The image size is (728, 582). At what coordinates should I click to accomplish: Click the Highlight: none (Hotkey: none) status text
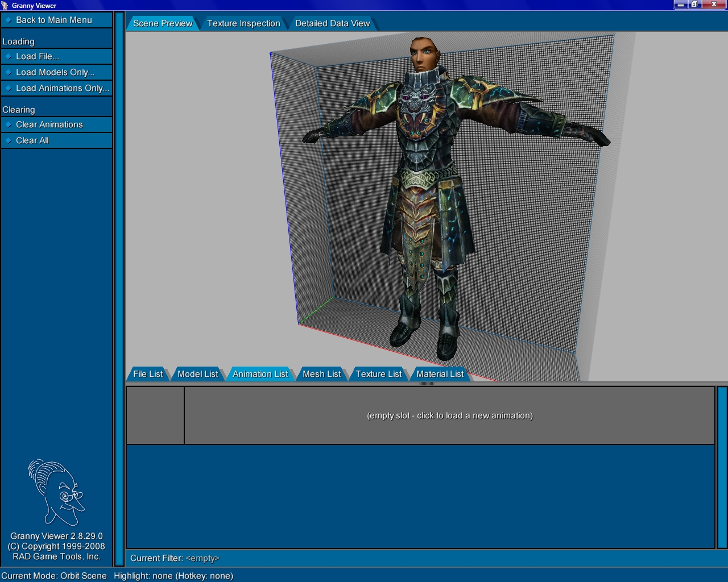[x=173, y=576]
